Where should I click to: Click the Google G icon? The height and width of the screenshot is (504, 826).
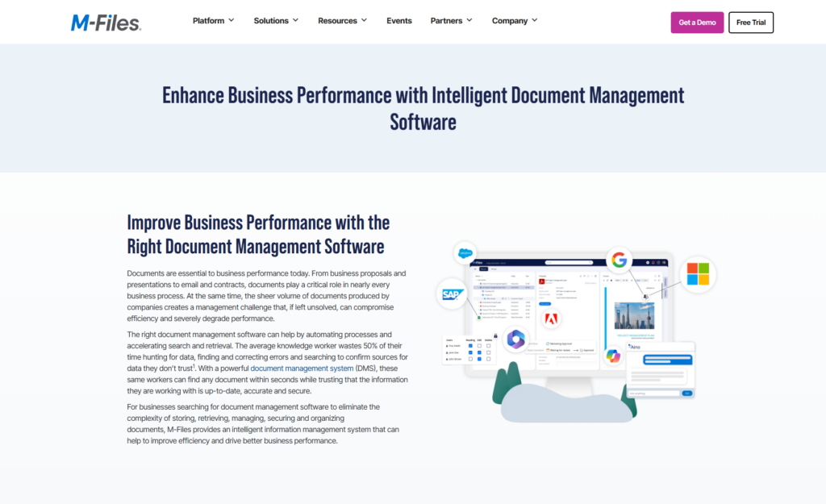619,260
